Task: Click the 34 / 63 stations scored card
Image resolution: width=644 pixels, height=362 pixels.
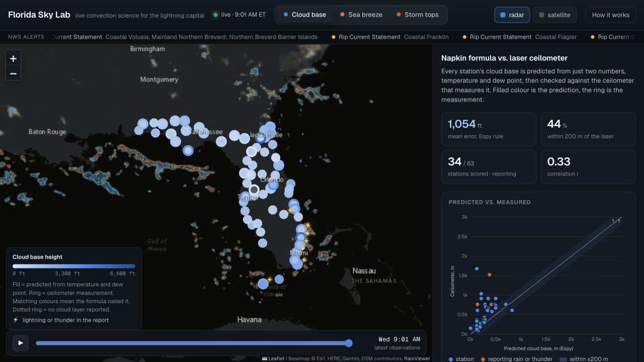Action: 489,167
